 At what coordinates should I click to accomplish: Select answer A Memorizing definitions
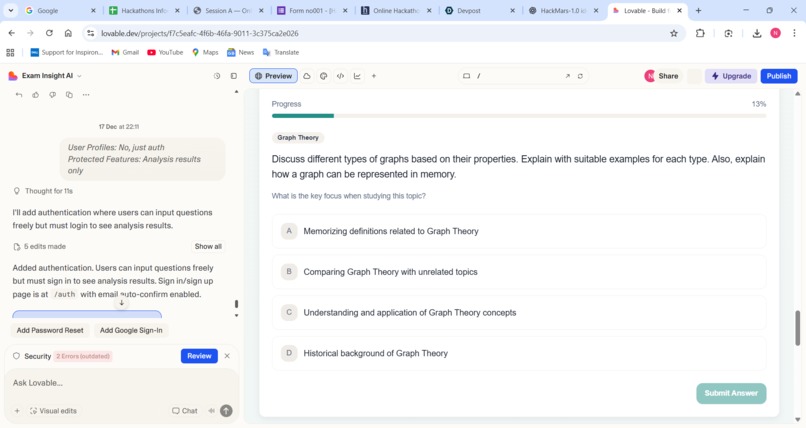tap(519, 231)
